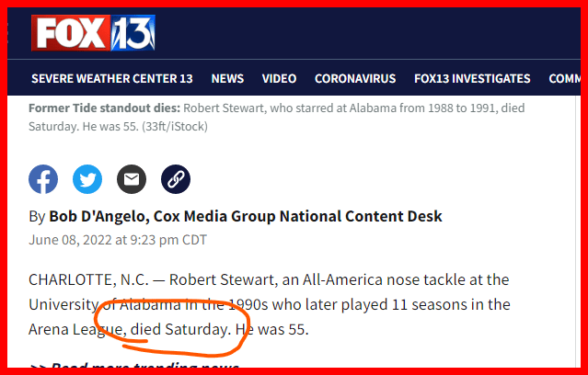
Task: Click the June 08, 2022 timestamp
Action: coord(118,241)
